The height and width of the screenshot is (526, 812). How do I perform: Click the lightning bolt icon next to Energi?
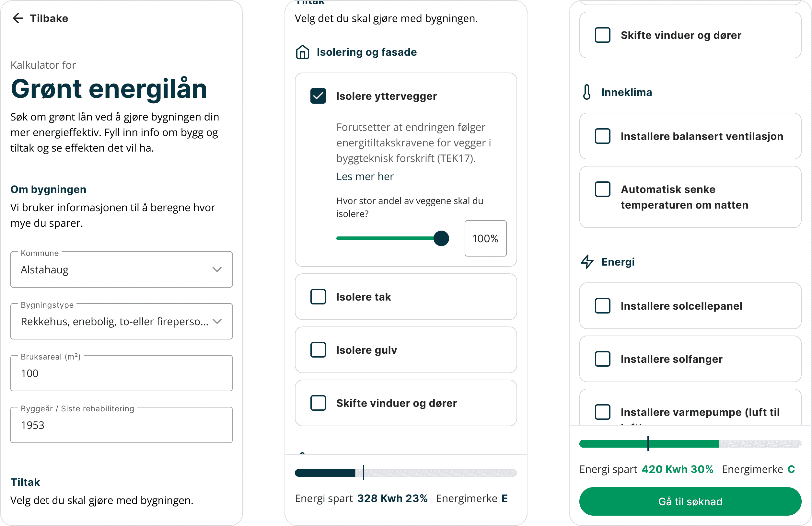pos(587,262)
